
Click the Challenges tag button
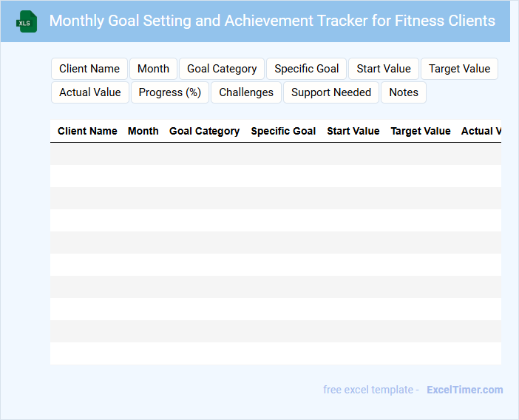246,92
